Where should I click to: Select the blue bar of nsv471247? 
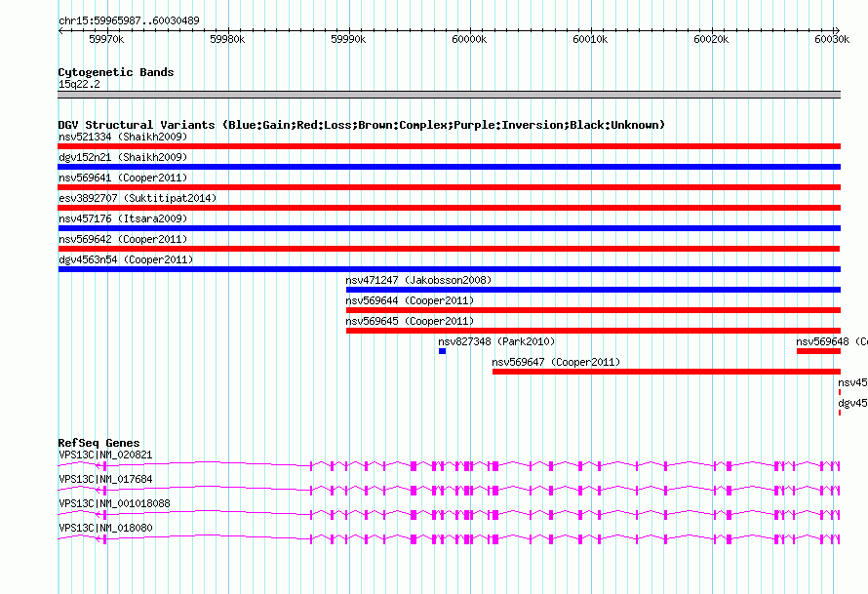point(593,290)
